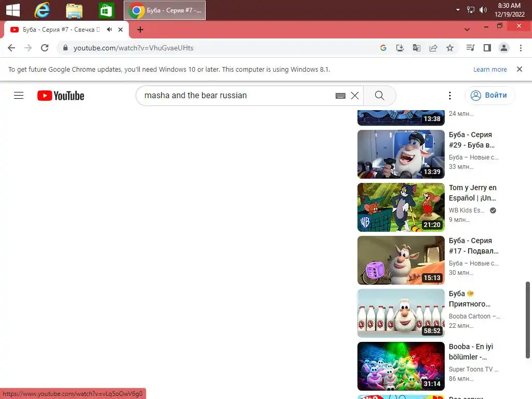Open Буба Серия #29 video thumbnail
The image size is (532, 399).
(401, 154)
